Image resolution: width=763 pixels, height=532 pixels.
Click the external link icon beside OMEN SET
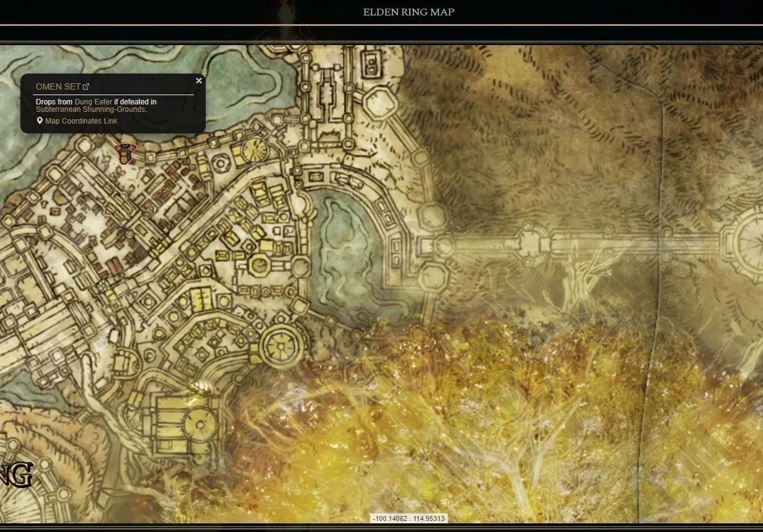86,87
